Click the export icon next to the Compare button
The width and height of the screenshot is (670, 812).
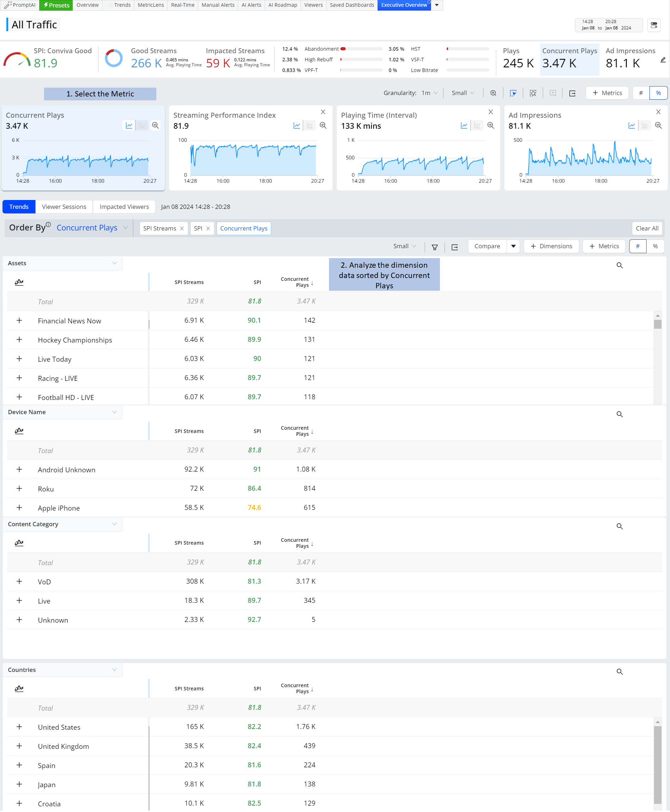point(454,247)
